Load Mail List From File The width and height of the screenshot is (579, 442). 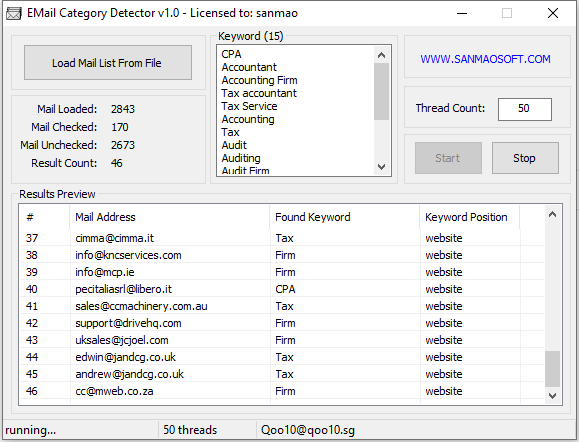(108, 63)
